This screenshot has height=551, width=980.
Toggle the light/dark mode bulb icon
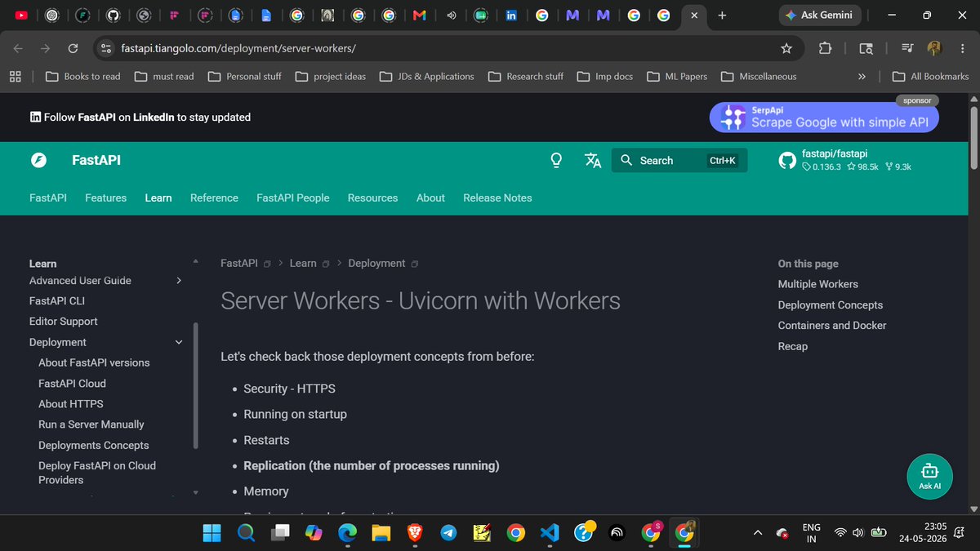pyautogui.click(x=557, y=160)
